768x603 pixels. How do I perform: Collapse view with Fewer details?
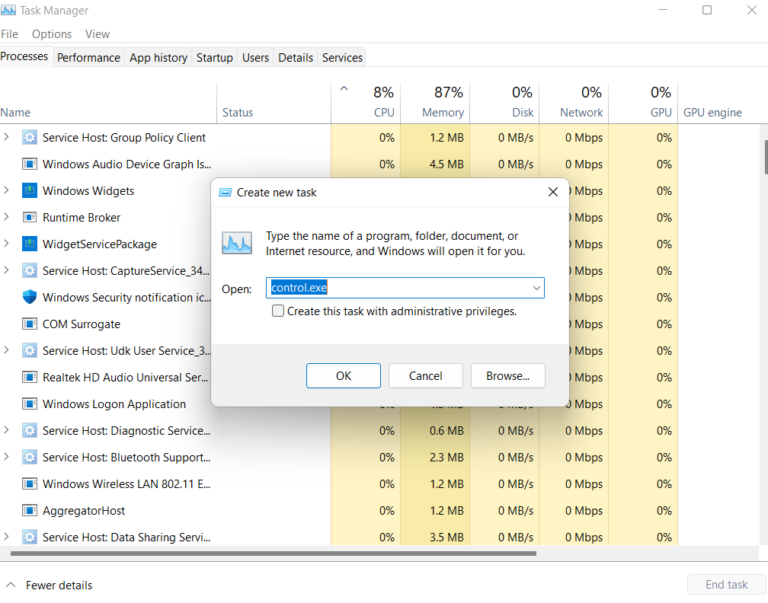[x=49, y=585]
